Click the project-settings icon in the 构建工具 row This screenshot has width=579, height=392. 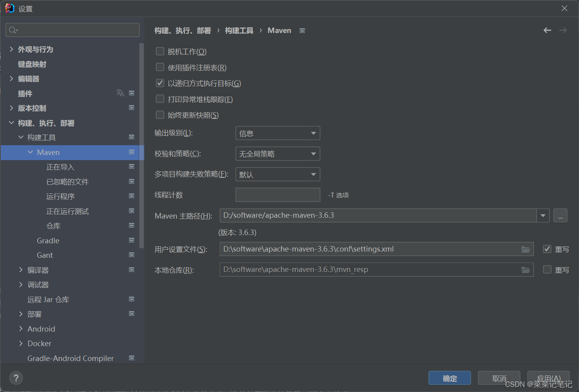pos(132,137)
